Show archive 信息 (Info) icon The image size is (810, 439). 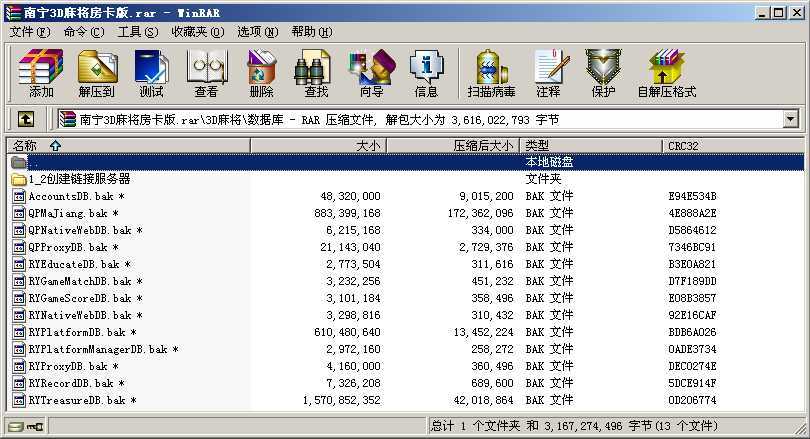(x=426, y=74)
